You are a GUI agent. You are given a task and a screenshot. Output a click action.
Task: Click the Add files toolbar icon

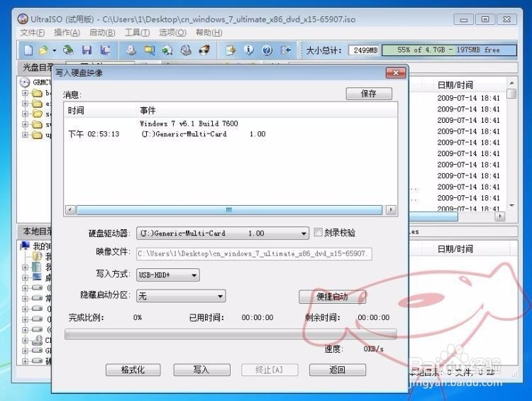(231, 50)
